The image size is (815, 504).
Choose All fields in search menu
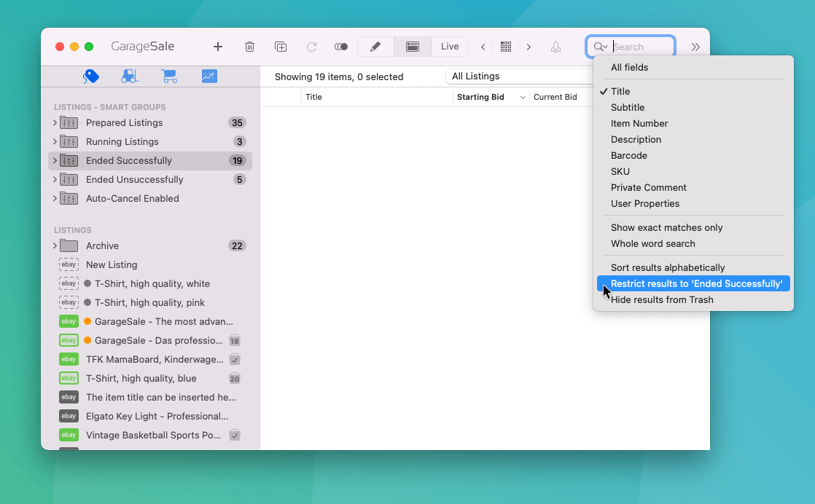tap(693, 68)
